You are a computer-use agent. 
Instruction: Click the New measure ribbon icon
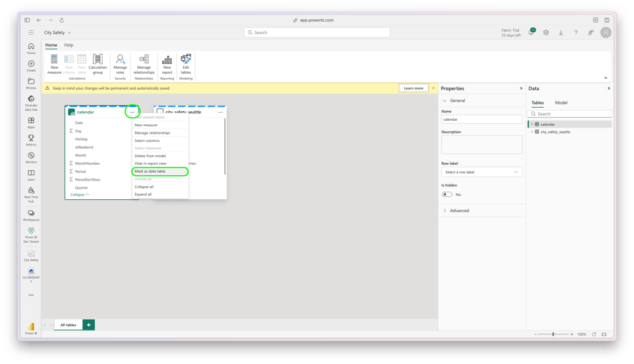[x=54, y=60]
